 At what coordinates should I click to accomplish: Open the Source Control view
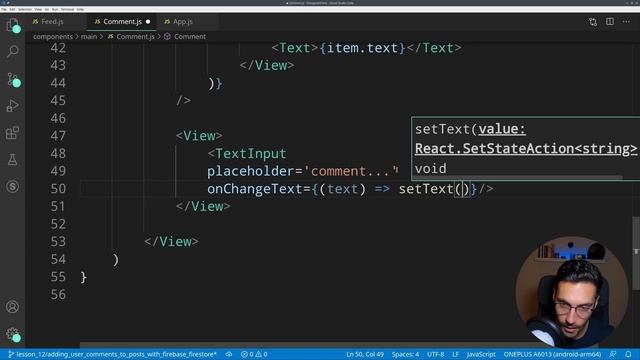pyautogui.click(x=13, y=79)
